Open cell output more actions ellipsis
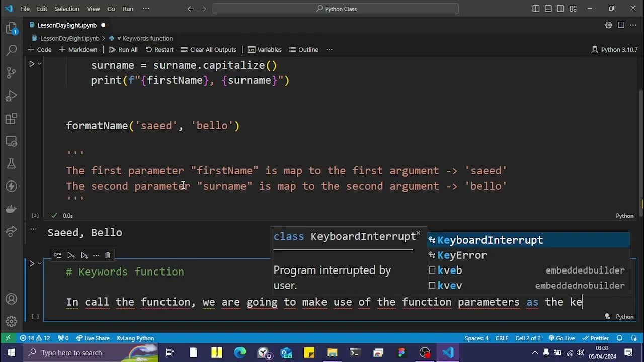 click(x=33, y=229)
